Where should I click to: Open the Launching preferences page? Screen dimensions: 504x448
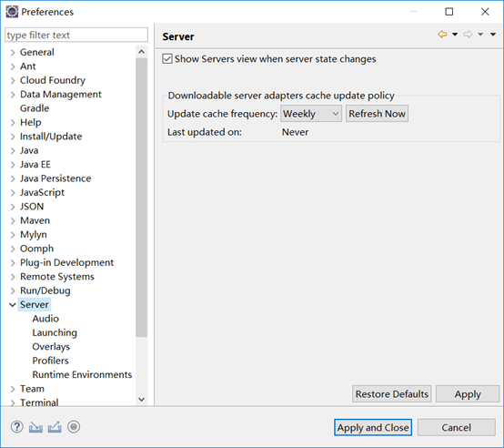(55, 332)
